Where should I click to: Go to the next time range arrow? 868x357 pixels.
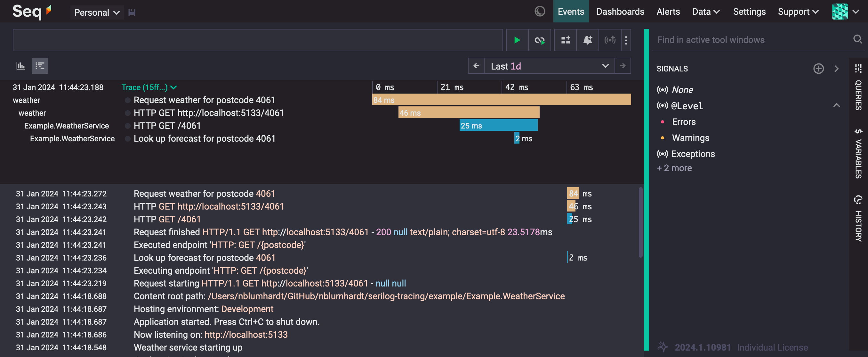623,66
